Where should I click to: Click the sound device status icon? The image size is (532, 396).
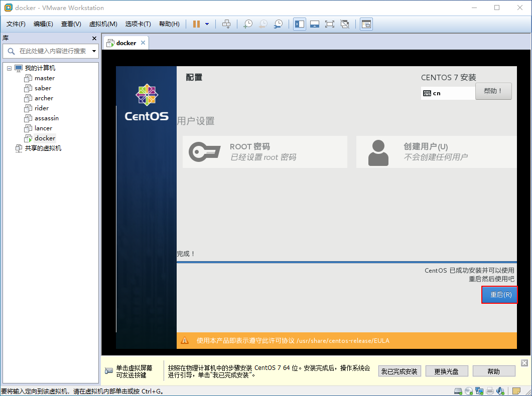point(500,391)
